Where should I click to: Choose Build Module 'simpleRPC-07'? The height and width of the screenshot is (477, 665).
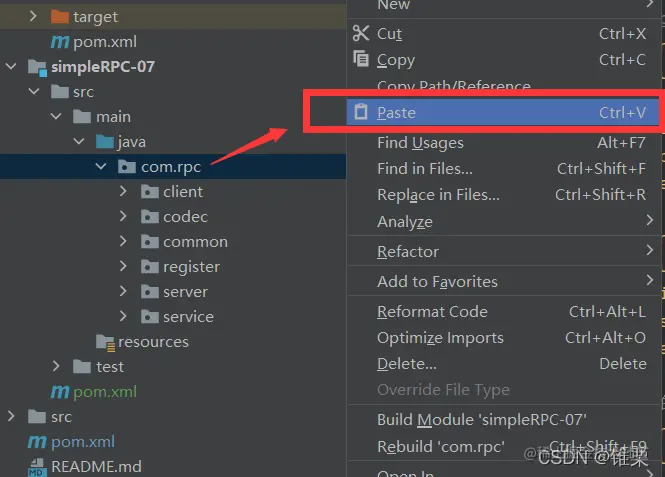503,420
